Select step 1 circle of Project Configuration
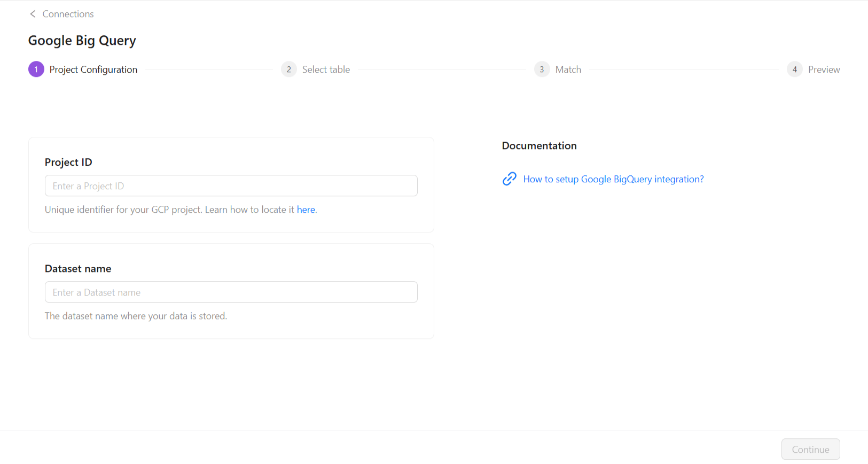 coord(36,69)
